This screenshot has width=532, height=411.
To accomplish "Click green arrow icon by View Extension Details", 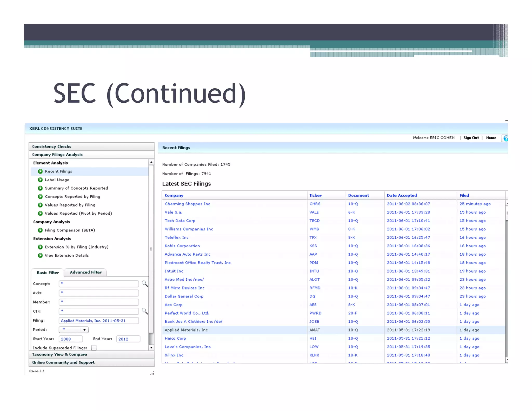I will pos(40,255).
